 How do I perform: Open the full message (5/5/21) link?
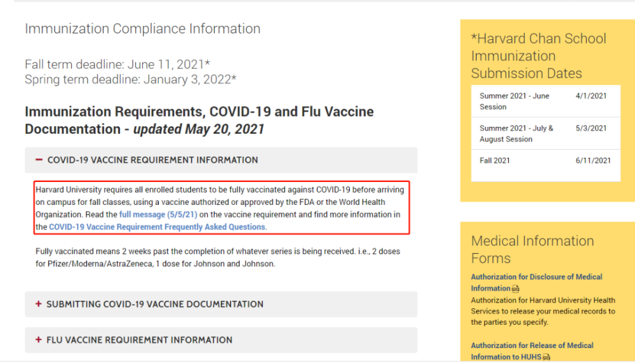(157, 215)
